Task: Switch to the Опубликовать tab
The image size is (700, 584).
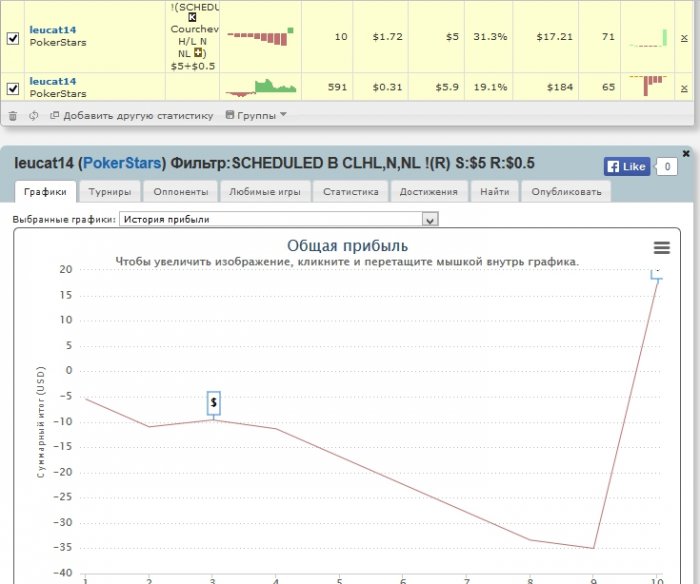Action: coord(566,192)
